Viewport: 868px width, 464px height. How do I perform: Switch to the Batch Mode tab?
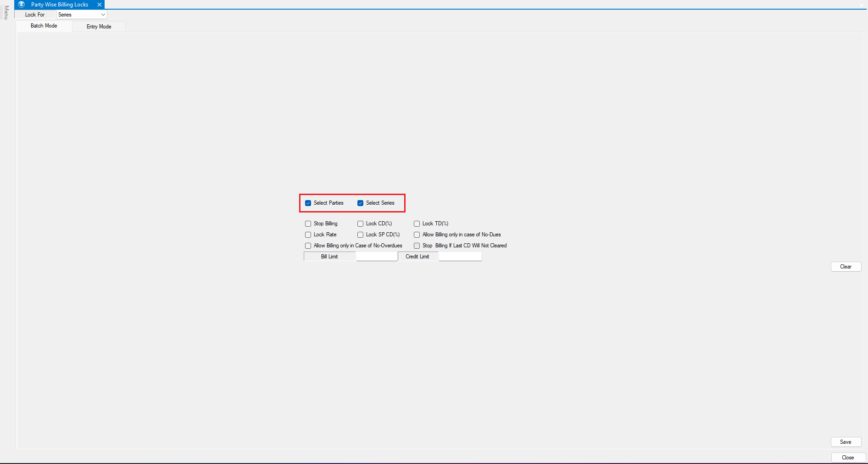tap(44, 26)
